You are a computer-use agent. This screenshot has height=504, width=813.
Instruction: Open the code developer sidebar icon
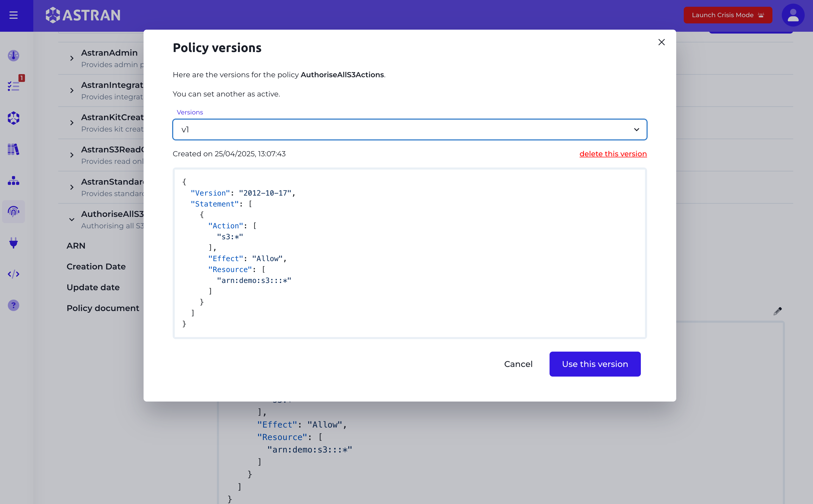(x=13, y=274)
